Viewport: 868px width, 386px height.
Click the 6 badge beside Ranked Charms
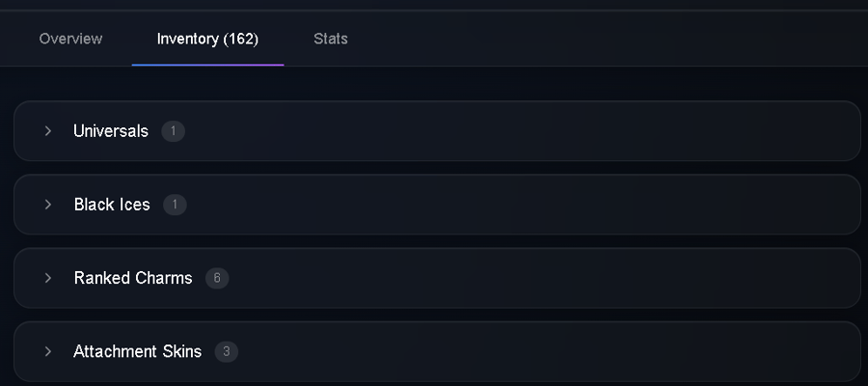tap(217, 278)
